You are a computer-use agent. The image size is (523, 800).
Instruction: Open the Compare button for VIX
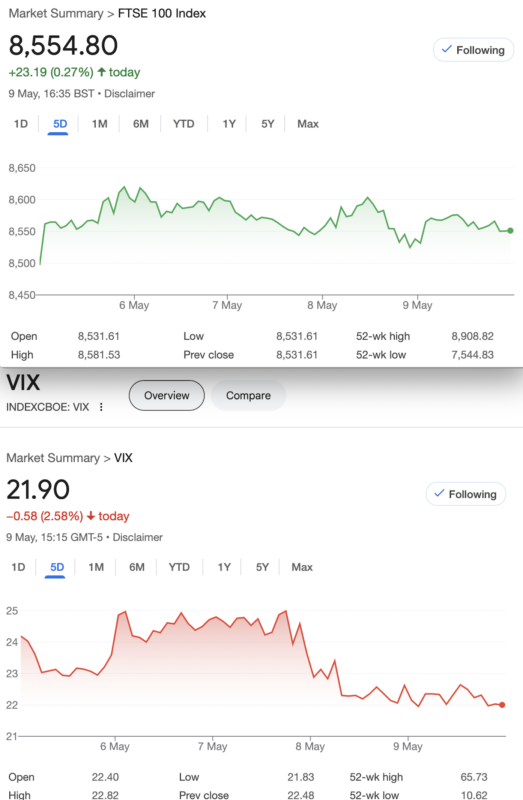pyautogui.click(x=248, y=395)
